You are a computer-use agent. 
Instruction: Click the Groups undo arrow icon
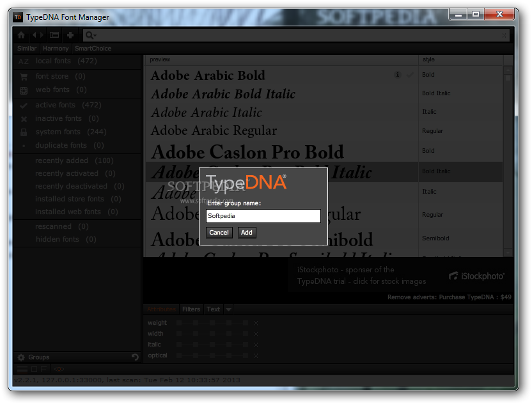click(x=135, y=357)
